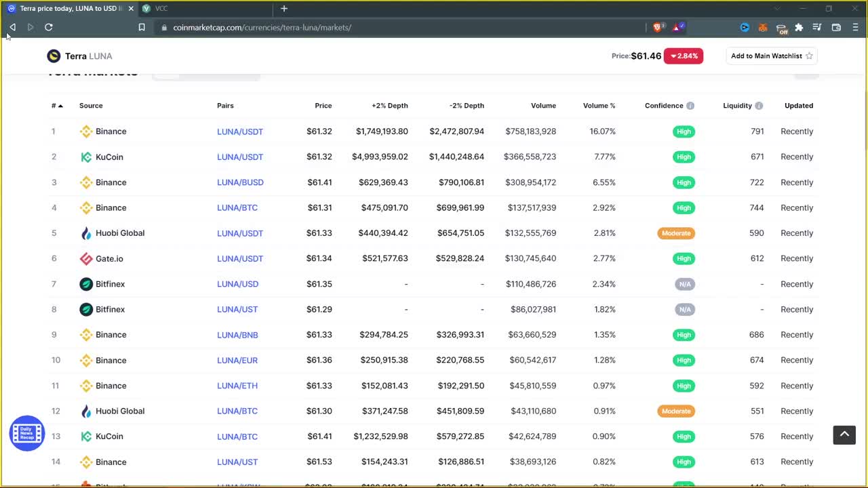Open the browser hamburger menu
The width and height of the screenshot is (868, 488).
[854, 27]
